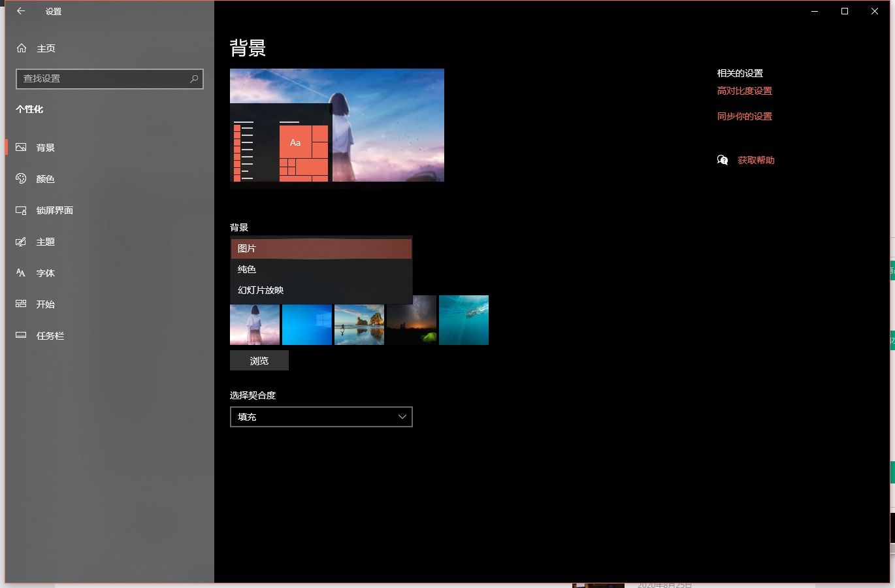Select the 字体 font icon

[x=21, y=273]
